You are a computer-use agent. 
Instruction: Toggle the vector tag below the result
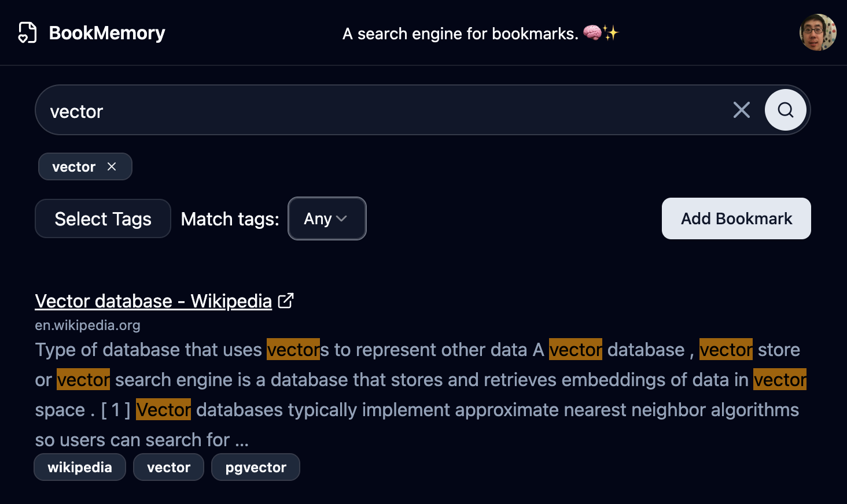click(x=168, y=467)
